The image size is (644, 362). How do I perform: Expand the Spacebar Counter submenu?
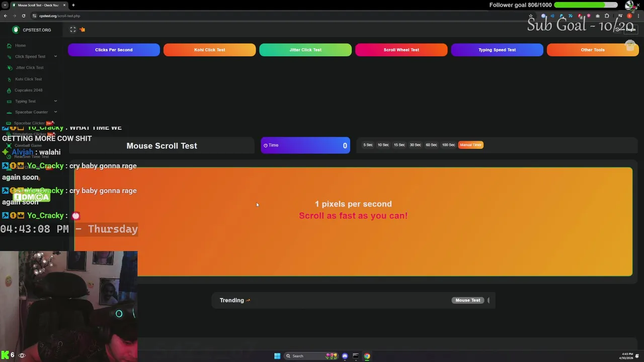(x=55, y=112)
